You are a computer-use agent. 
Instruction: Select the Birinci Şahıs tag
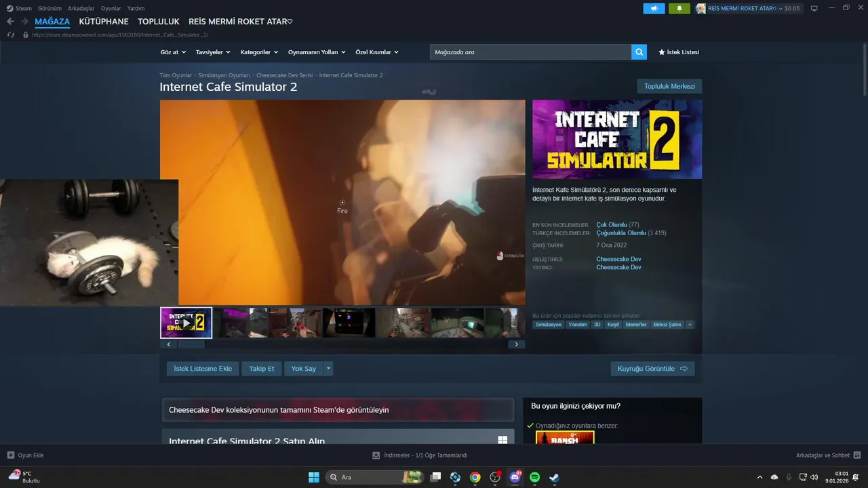coord(667,325)
